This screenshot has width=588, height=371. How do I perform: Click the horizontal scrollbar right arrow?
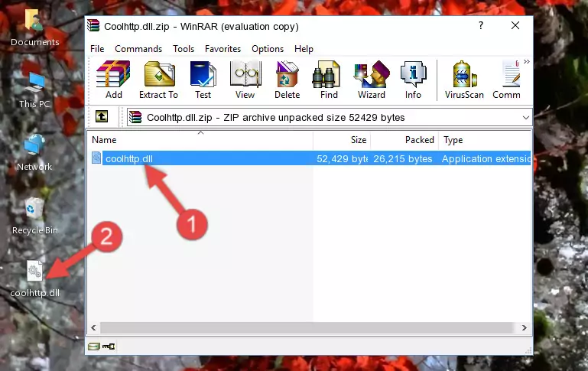[x=525, y=328]
